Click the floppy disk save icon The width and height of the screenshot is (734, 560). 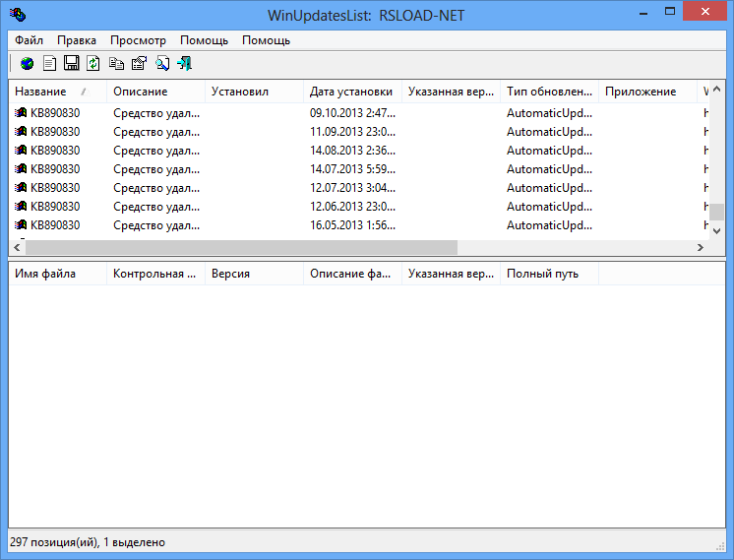tap(71, 63)
